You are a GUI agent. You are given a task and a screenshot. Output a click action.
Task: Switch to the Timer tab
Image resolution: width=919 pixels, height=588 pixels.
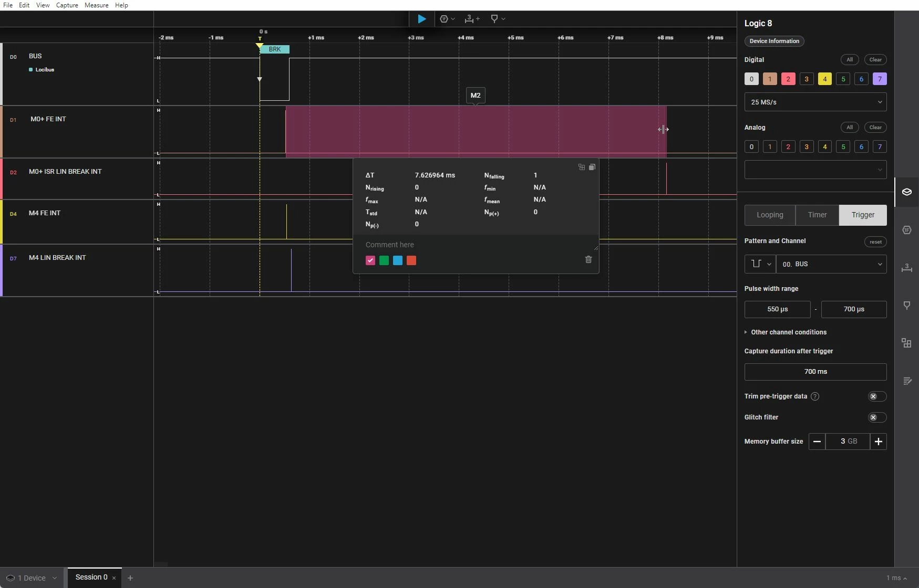pos(817,215)
